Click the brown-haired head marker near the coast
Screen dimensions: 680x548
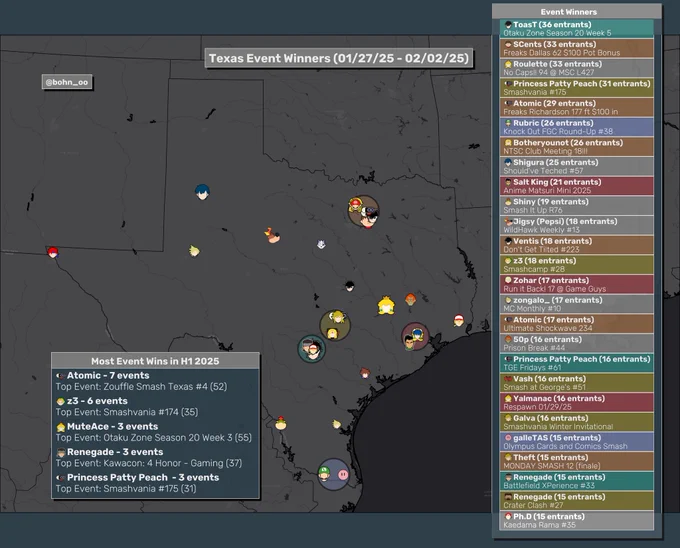(365, 373)
